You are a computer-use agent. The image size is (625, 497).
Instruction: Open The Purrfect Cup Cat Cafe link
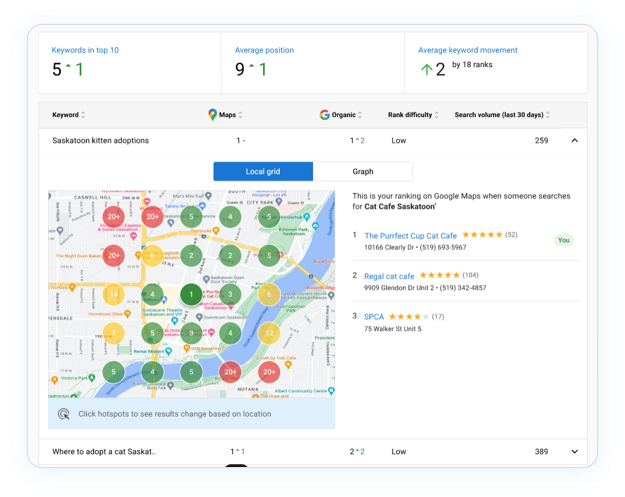(x=410, y=235)
